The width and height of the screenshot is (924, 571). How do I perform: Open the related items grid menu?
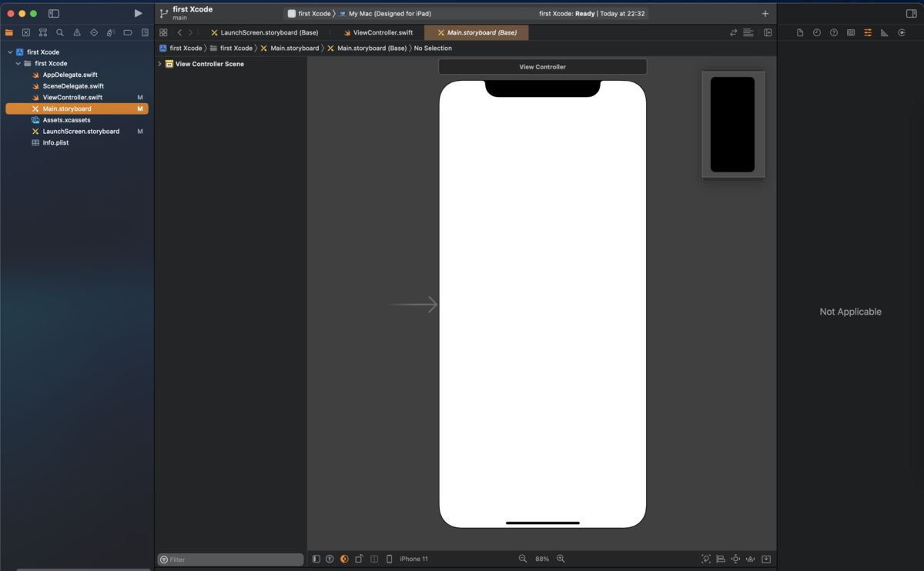click(163, 32)
